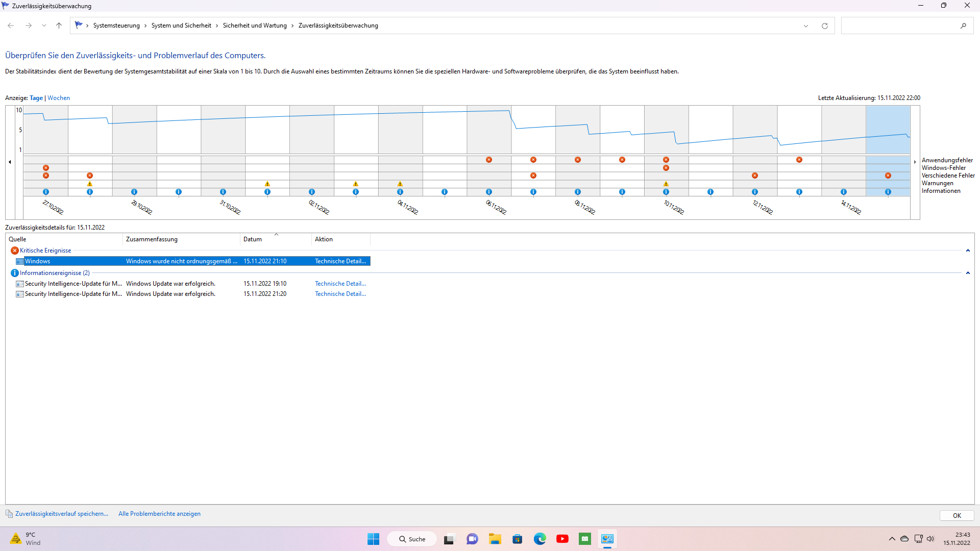Open Alle Problemberichte anzeigen
The width and height of the screenshot is (980, 551).
[159, 514]
